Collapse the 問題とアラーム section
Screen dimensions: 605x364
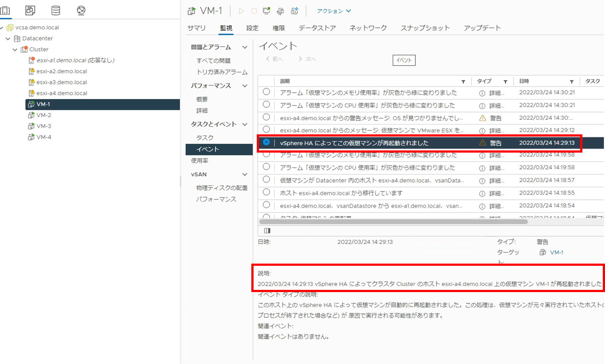pos(245,47)
